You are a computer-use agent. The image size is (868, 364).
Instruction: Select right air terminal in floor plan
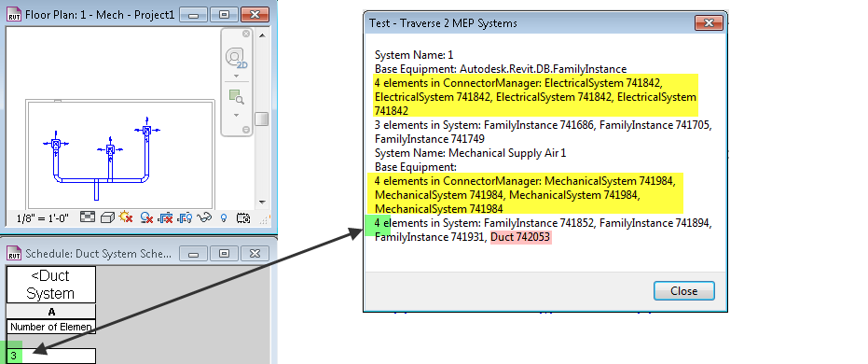click(x=146, y=130)
